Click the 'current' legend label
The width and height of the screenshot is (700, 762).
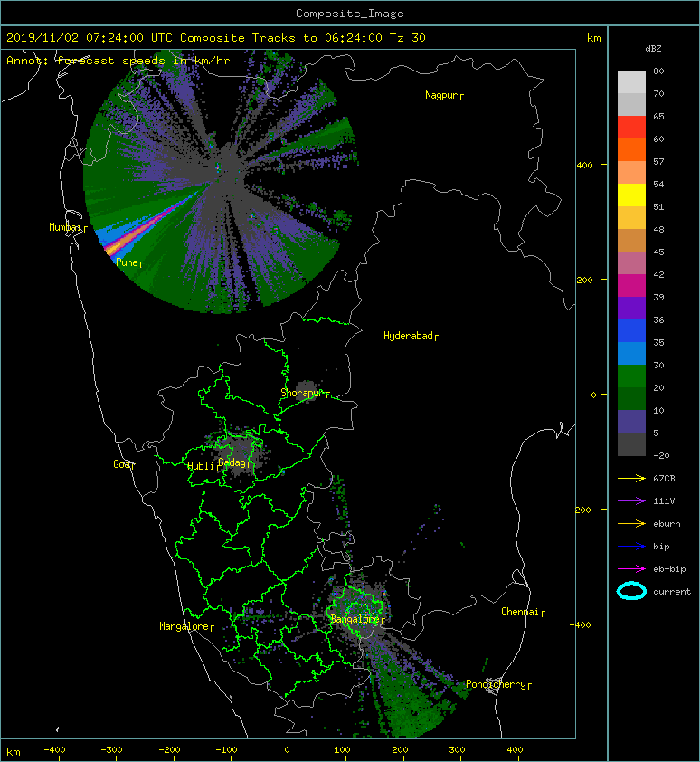672,592
